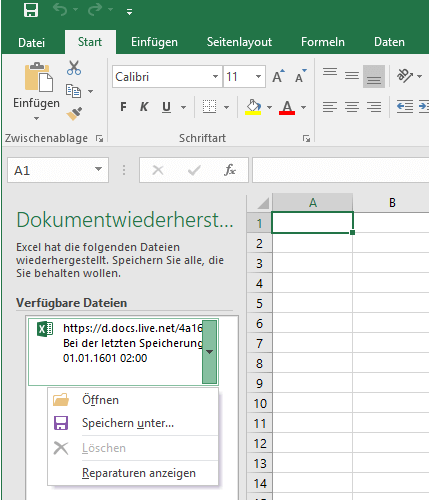Open the Zwischenablage dialog launcher
Viewport: 429px width, 500px height.
coord(99,138)
